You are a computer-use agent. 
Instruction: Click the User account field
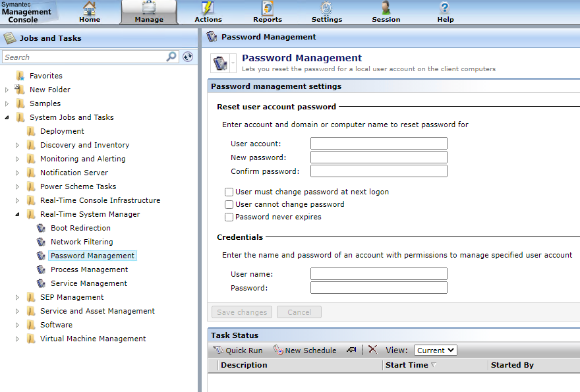379,144
